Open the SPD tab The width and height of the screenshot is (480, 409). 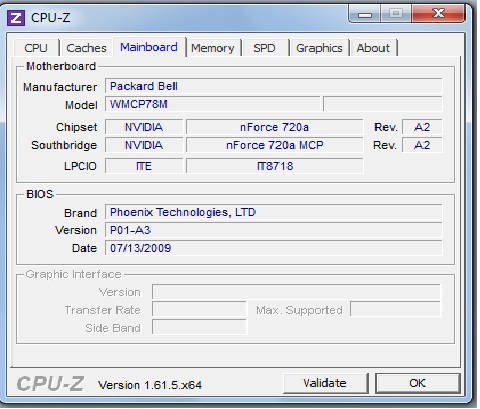click(264, 48)
